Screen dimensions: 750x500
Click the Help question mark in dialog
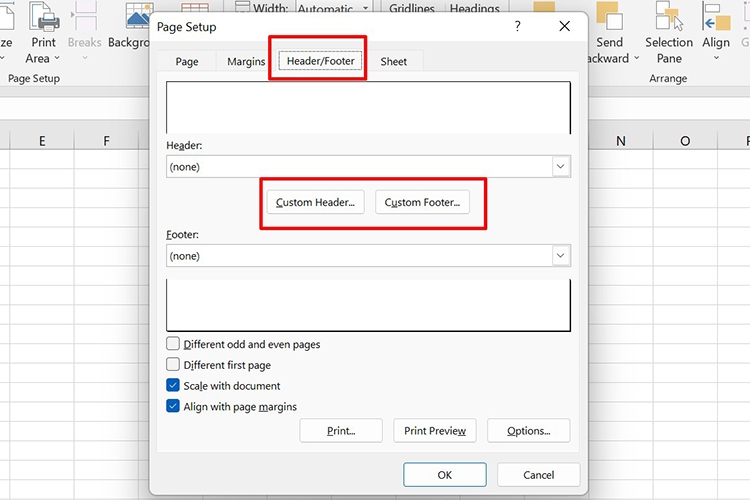517,27
